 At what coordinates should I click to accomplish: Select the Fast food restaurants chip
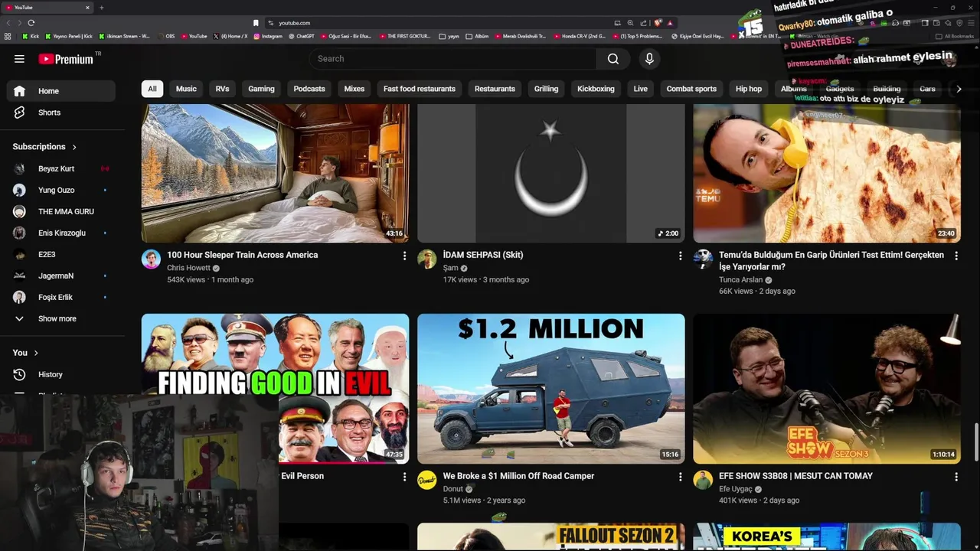[x=420, y=89]
